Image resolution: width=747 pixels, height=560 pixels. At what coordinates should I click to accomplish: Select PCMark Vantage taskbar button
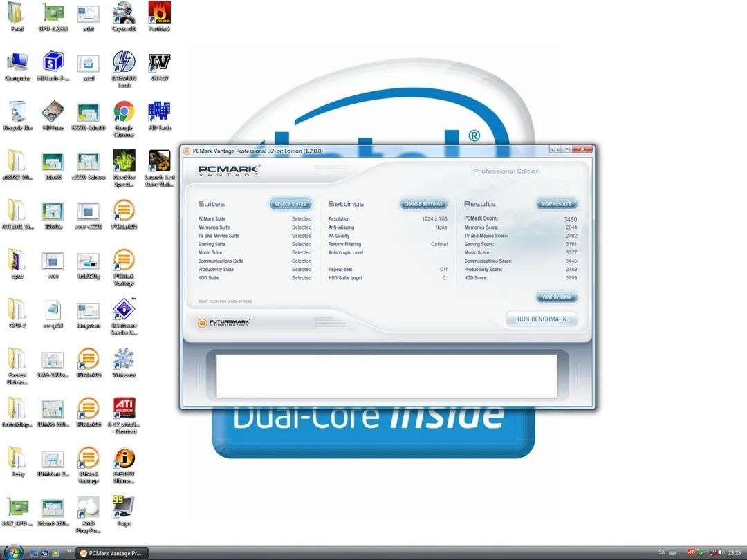pos(112,553)
